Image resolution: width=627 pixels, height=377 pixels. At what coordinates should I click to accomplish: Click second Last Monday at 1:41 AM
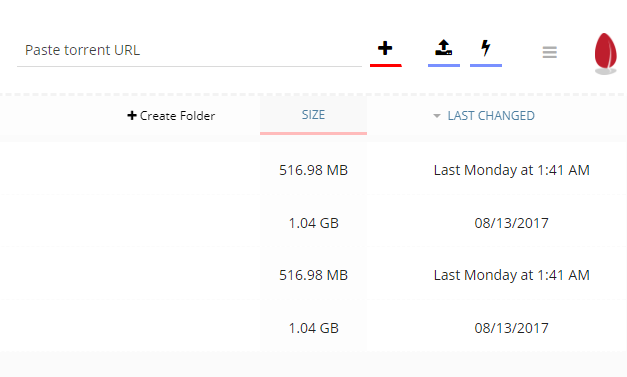coord(511,275)
